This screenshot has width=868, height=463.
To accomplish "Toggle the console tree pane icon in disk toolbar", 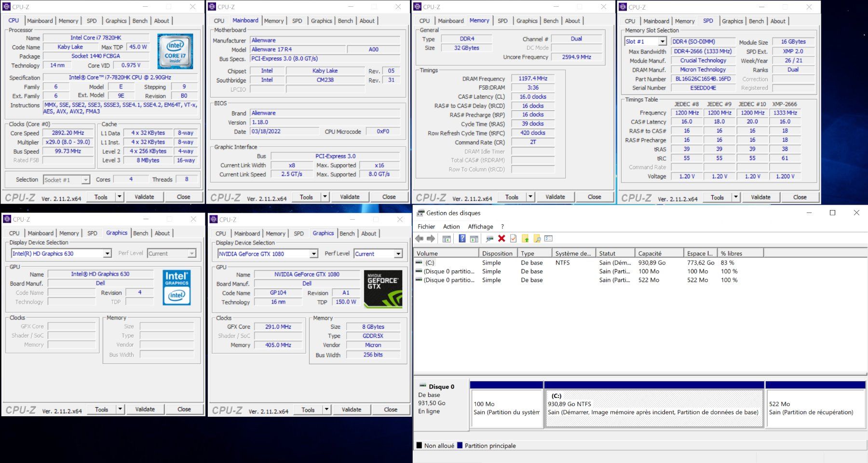I will click(447, 238).
